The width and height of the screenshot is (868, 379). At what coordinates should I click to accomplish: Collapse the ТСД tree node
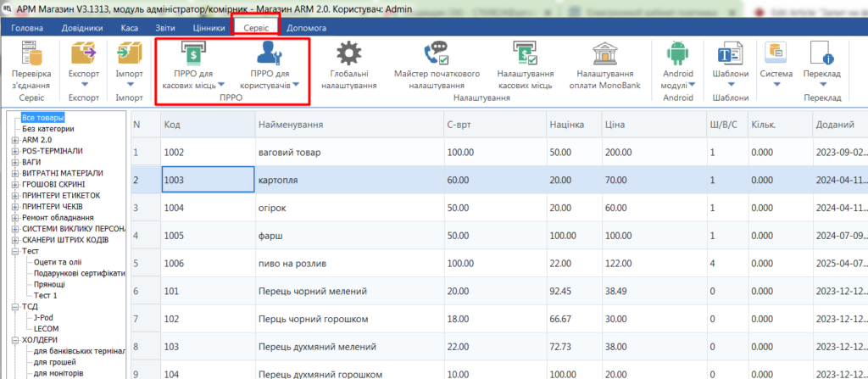(15, 306)
